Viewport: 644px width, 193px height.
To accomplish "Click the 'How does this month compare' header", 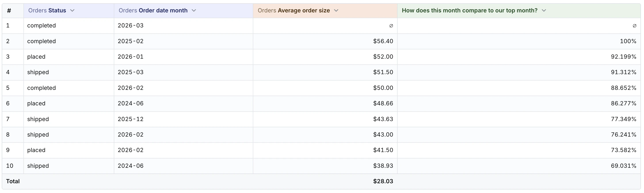I will (519, 11).
